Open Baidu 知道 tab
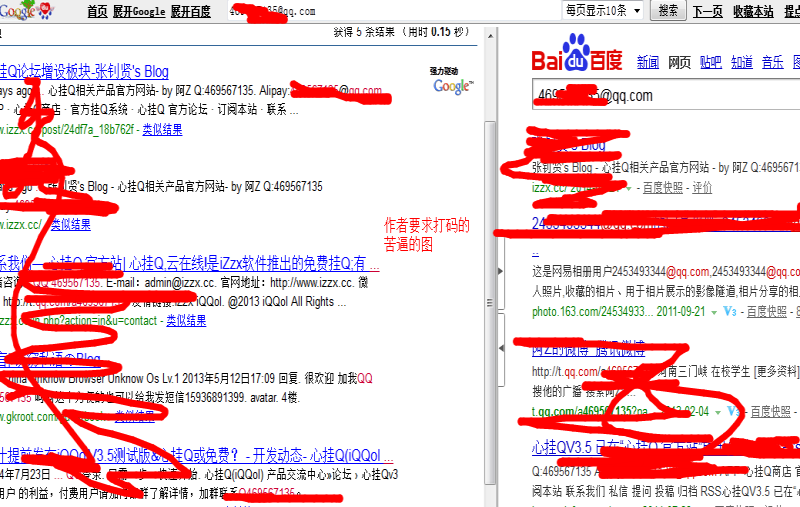The width and height of the screenshot is (800, 507). point(742,62)
